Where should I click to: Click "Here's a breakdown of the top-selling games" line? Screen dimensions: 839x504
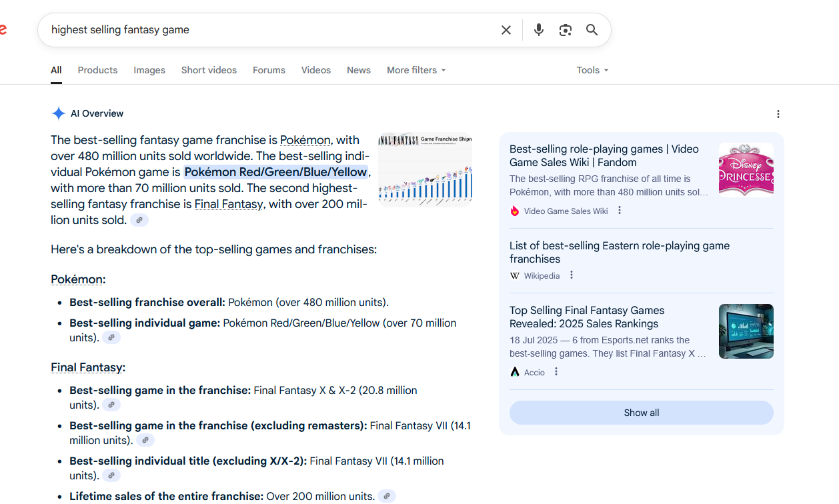point(214,249)
